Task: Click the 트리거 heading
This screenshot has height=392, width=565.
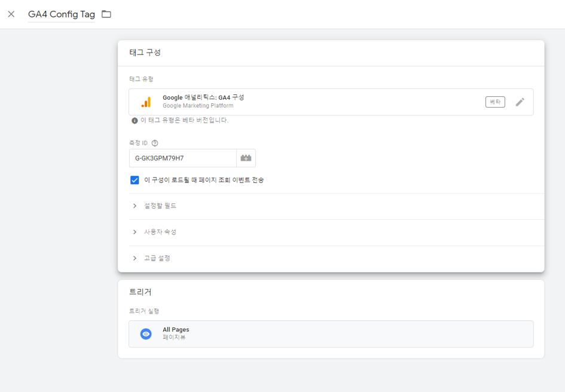Action: pyautogui.click(x=140, y=292)
